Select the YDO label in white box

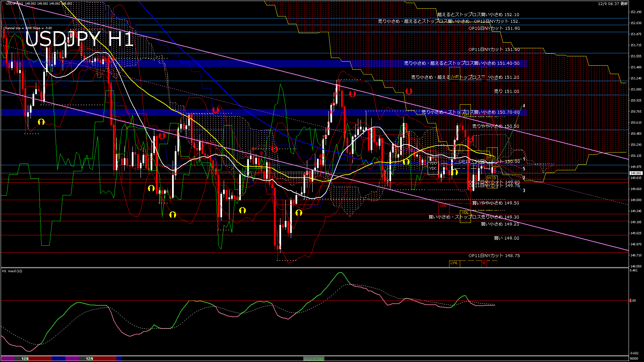click(x=433, y=164)
